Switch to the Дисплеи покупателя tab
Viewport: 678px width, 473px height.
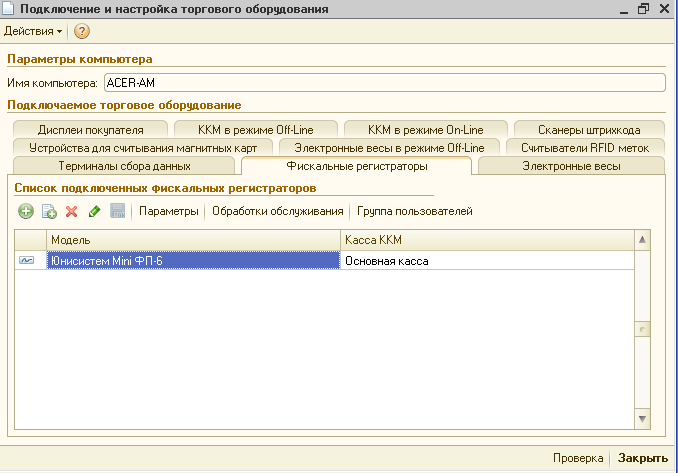click(x=91, y=129)
